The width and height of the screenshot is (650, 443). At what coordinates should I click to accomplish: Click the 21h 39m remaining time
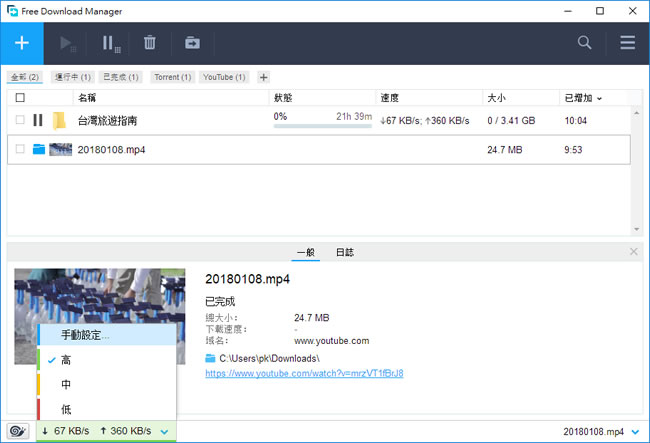[354, 116]
